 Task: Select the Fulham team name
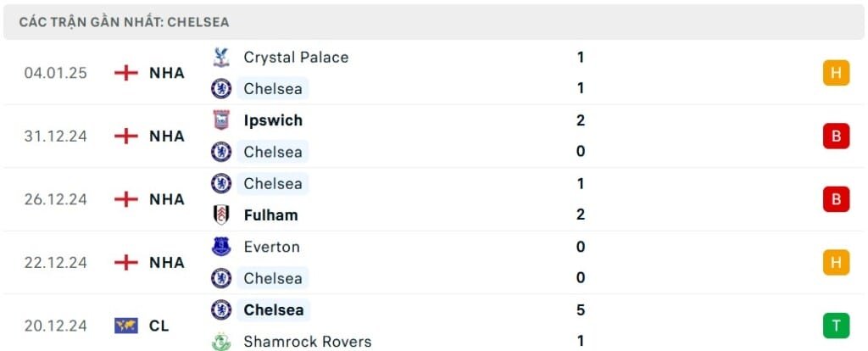[x=270, y=214]
